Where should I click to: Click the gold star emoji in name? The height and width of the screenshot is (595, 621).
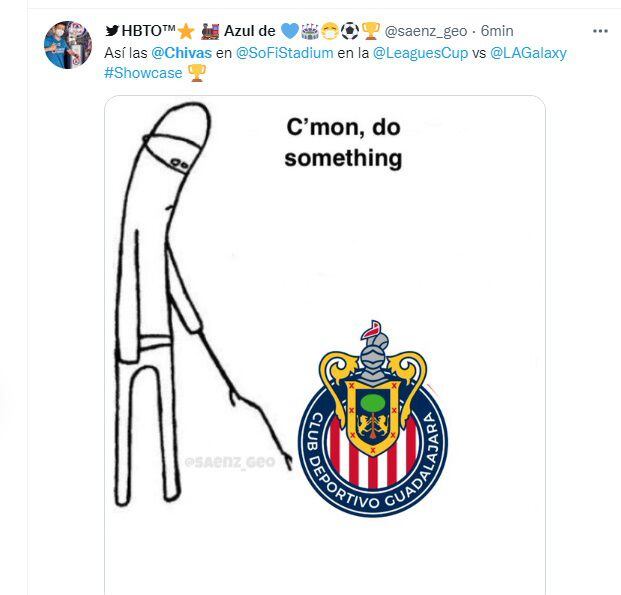click(x=186, y=31)
